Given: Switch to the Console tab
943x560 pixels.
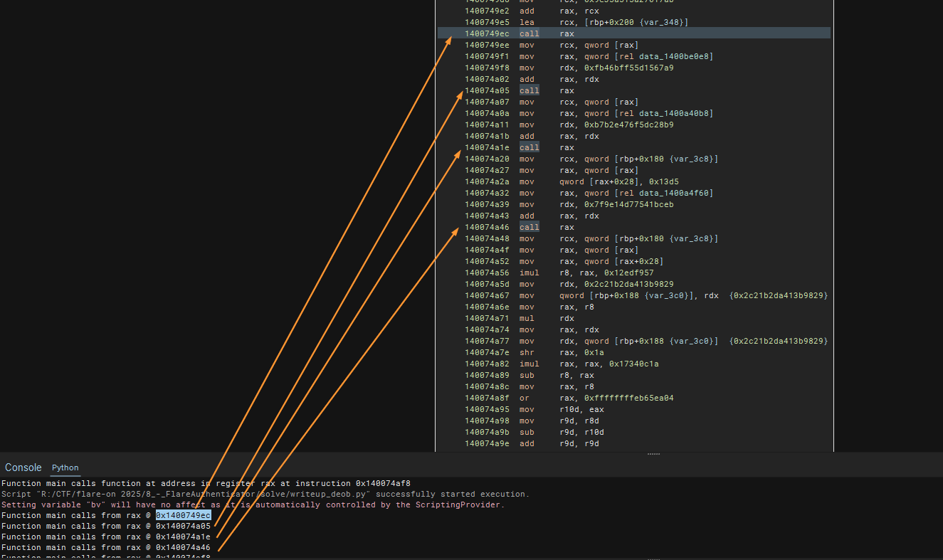Looking at the screenshot, I should [23, 467].
